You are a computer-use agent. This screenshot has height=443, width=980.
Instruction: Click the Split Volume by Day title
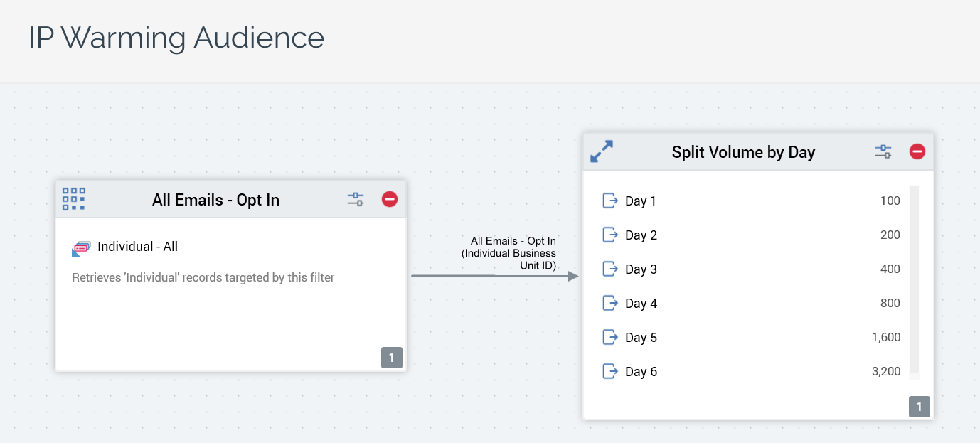(743, 152)
